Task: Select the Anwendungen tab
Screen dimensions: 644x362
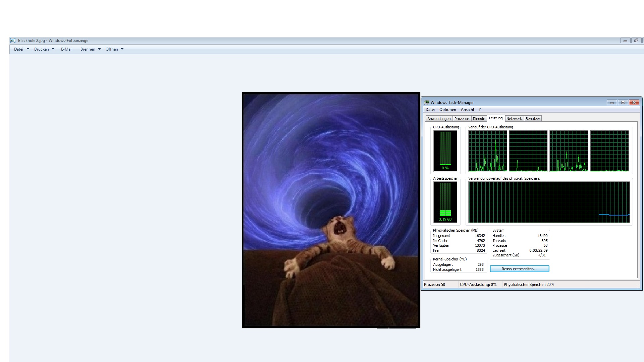Action: [439, 119]
